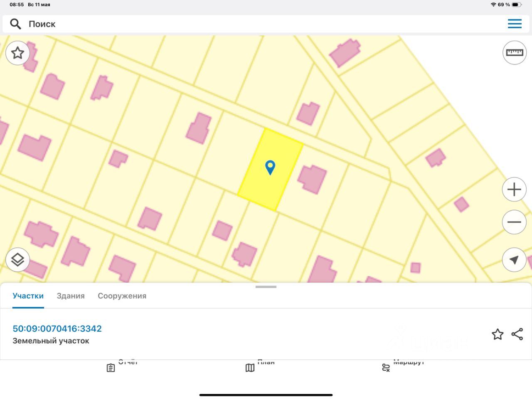Zoom in the map with plus button
532x399 pixels.
click(x=514, y=190)
